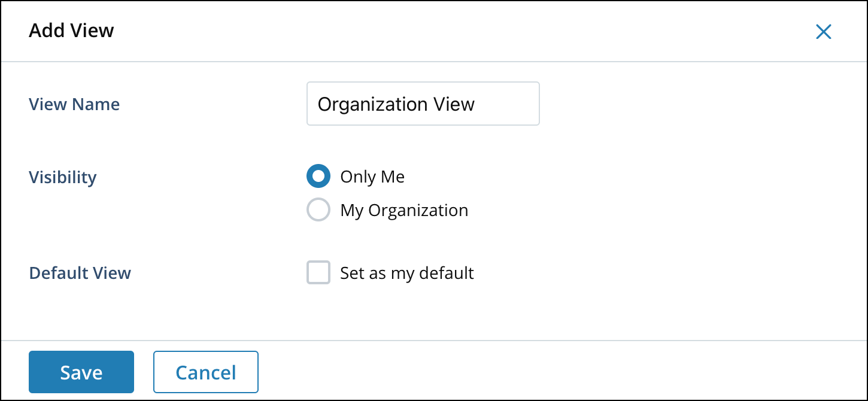
Task: Click the Visibility label
Action: tap(62, 177)
